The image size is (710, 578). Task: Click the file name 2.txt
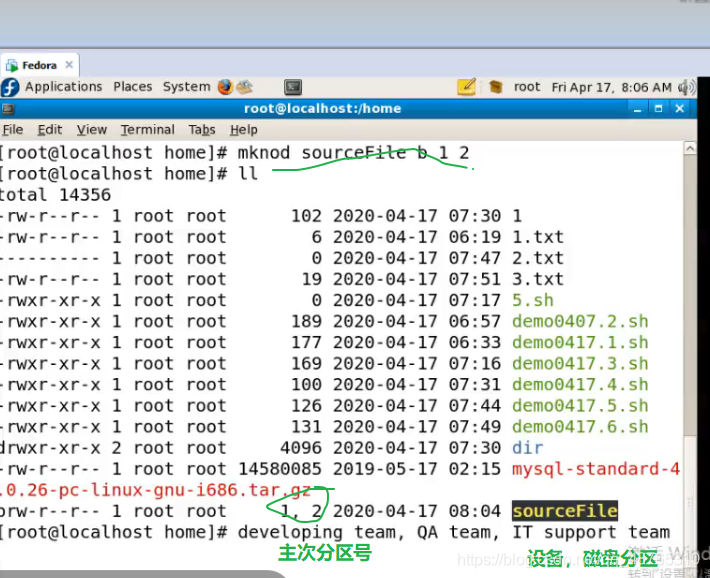[538, 258]
